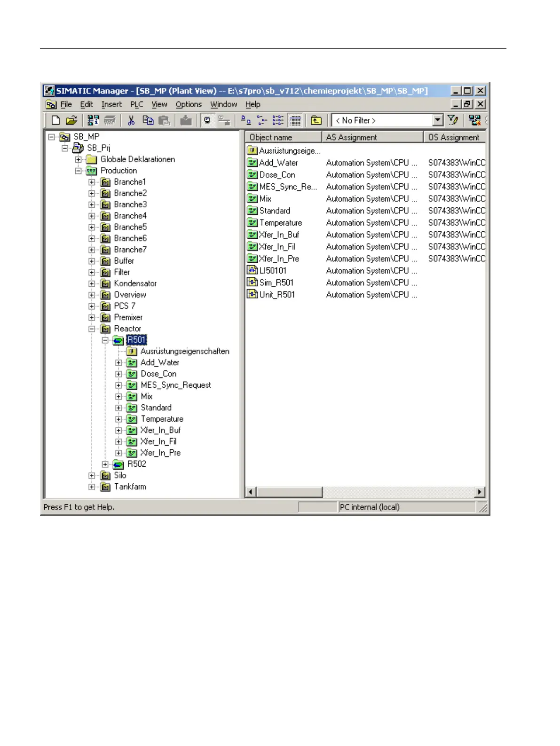Open the Insert menu

point(111,104)
